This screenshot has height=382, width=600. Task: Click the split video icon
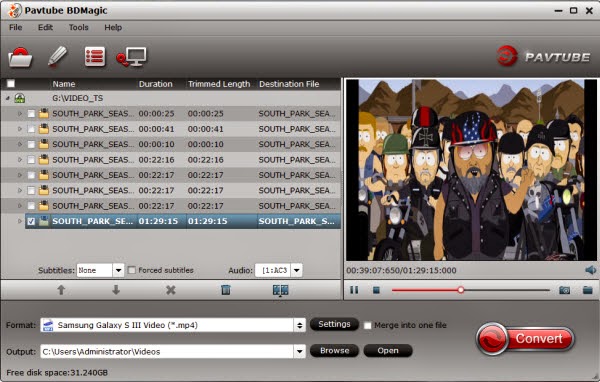(280, 290)
